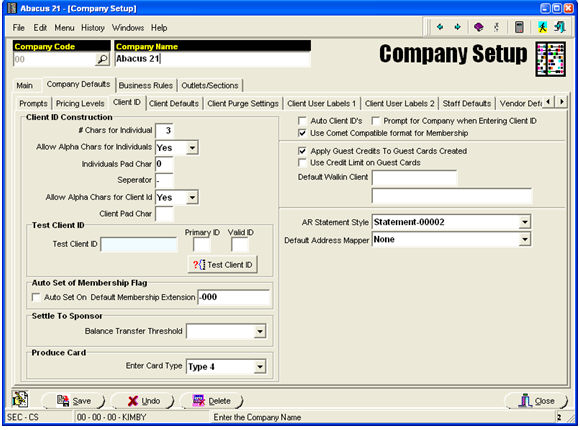
Task: Select the Vendor Defaults sub-tab
Action: [520, 104]
